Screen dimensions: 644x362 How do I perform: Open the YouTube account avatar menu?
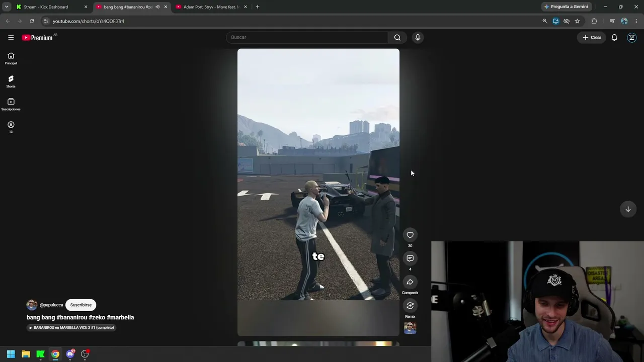(632, 37)
